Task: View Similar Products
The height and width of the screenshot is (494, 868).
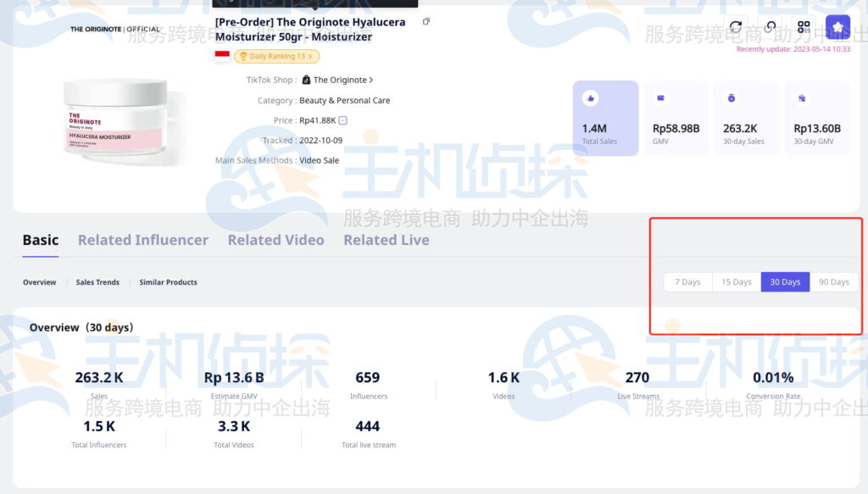Action: click(x=168, y=282)
